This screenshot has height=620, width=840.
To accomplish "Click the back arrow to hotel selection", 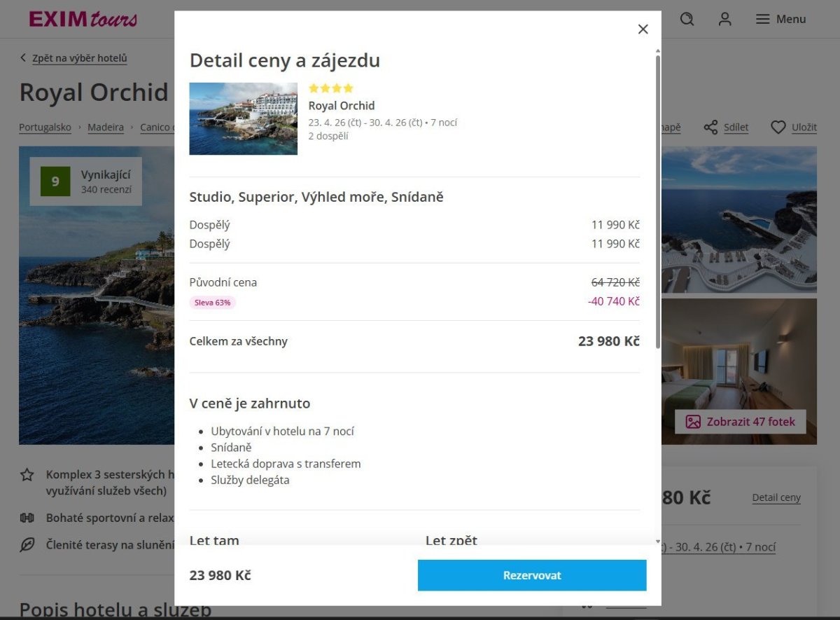I will 23,58.
